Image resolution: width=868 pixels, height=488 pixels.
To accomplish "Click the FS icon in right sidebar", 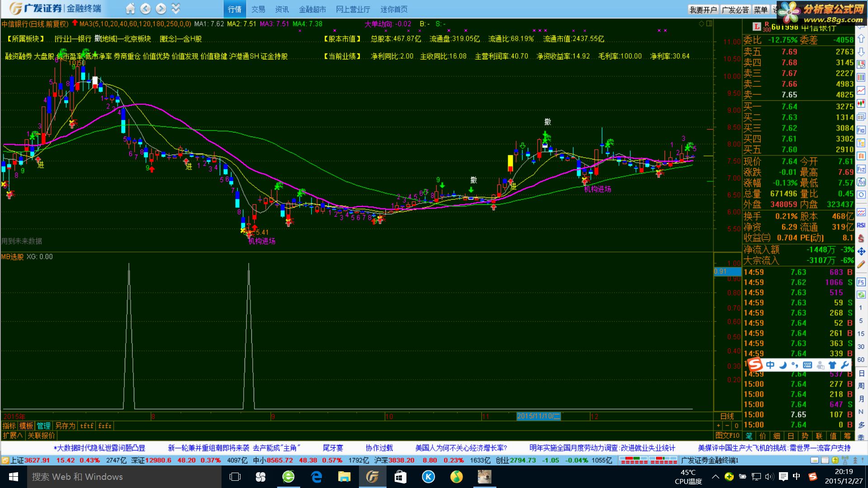I will tap(861, 282).
